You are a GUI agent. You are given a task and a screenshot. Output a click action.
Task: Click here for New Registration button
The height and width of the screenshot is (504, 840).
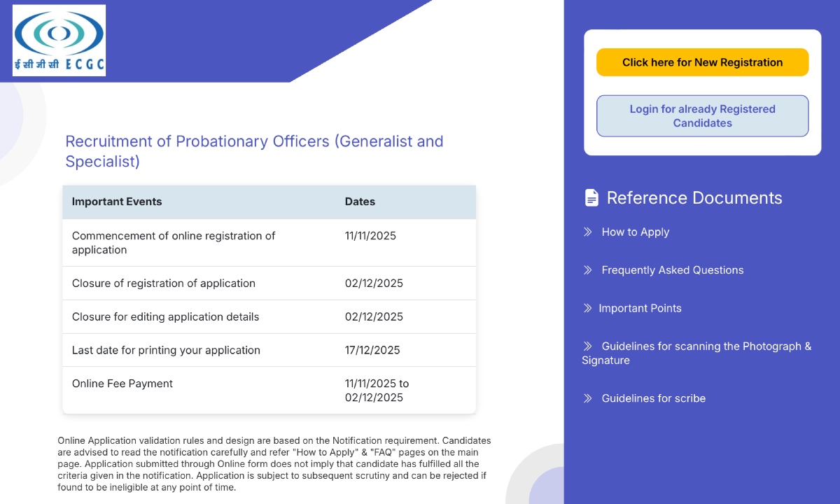pos(702,62)
